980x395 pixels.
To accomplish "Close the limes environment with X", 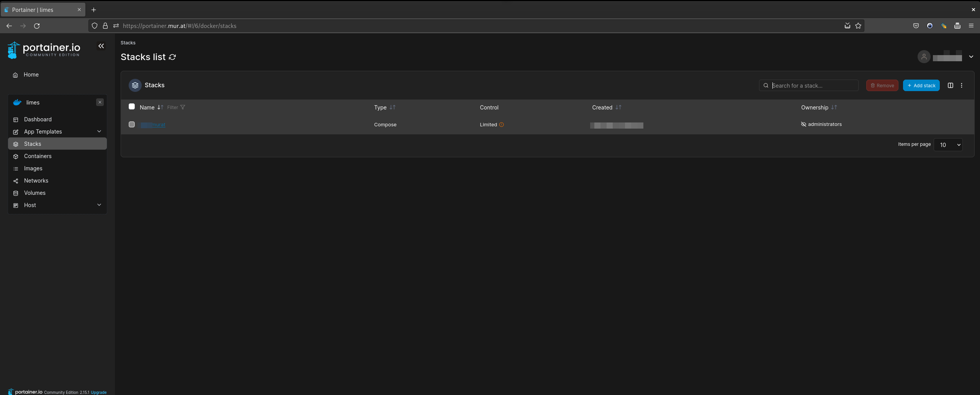I will point(100,102).
